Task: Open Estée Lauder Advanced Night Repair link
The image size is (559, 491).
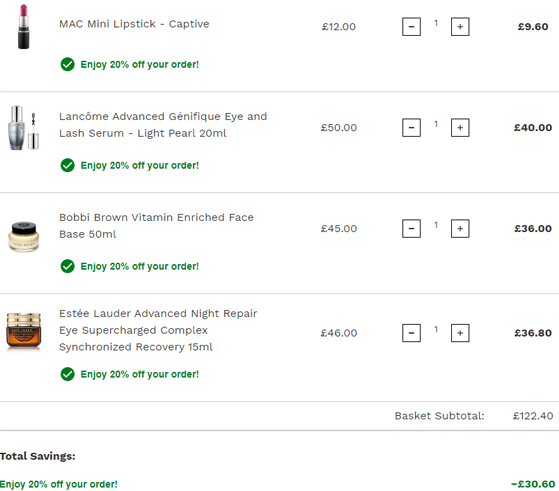Action: click(158, 330)
